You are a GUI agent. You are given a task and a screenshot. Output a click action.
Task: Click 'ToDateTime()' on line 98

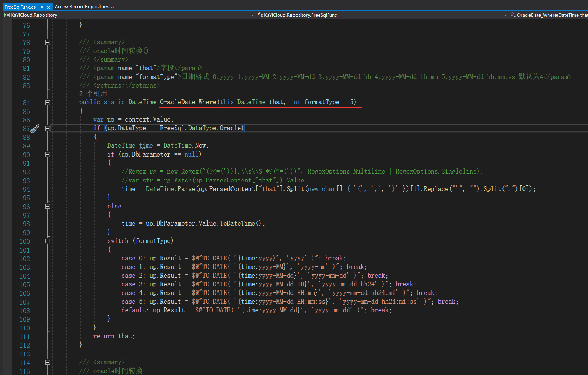241,223
